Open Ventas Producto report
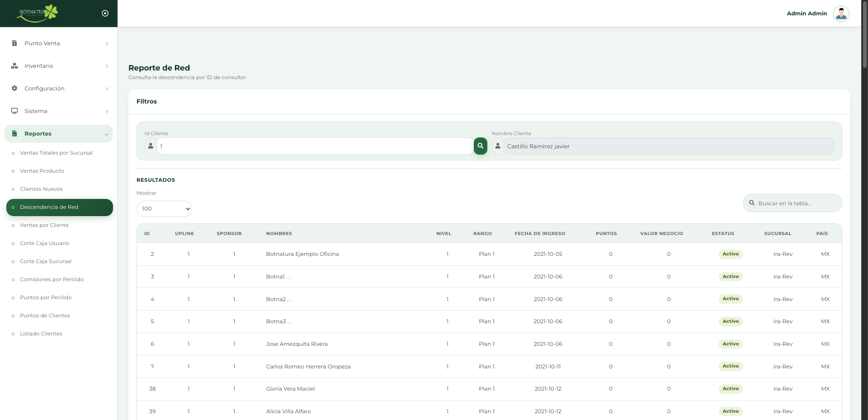Image resolution: width=868 pixels, height=420 pixels. pyautogui.click(x=42, y=171)
